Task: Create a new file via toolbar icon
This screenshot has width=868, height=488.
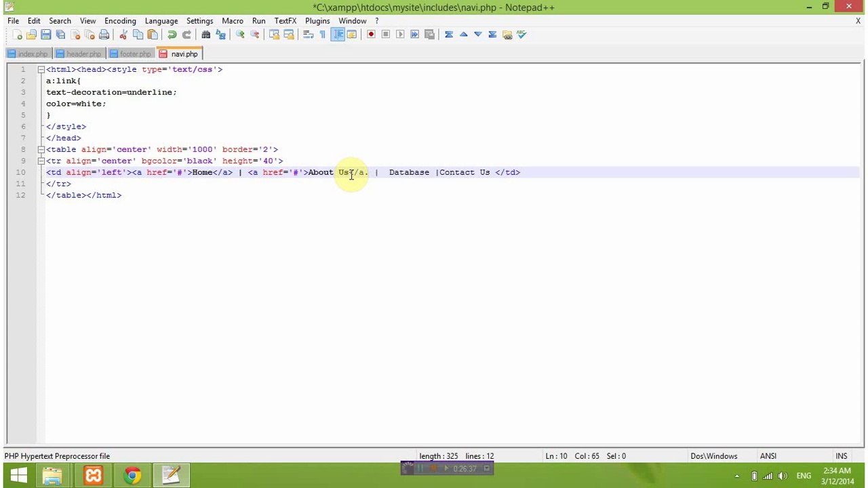Action: 17,35
